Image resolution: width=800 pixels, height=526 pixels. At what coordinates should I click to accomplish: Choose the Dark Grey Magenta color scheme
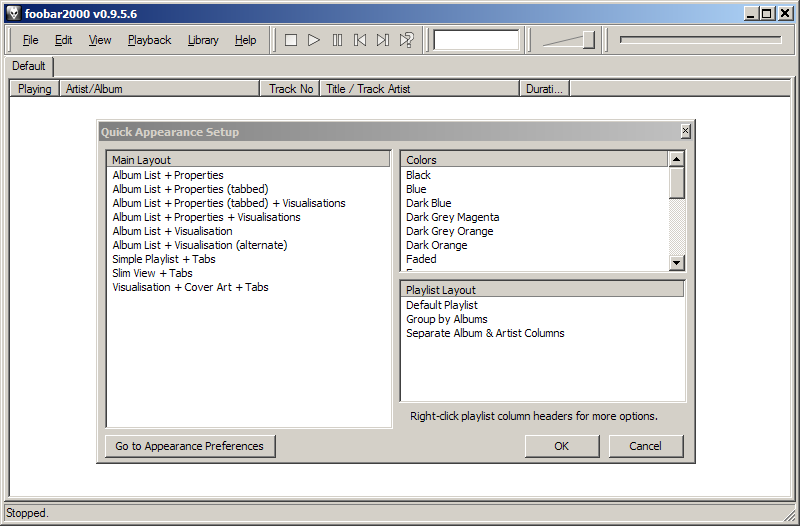pos(453,217)
